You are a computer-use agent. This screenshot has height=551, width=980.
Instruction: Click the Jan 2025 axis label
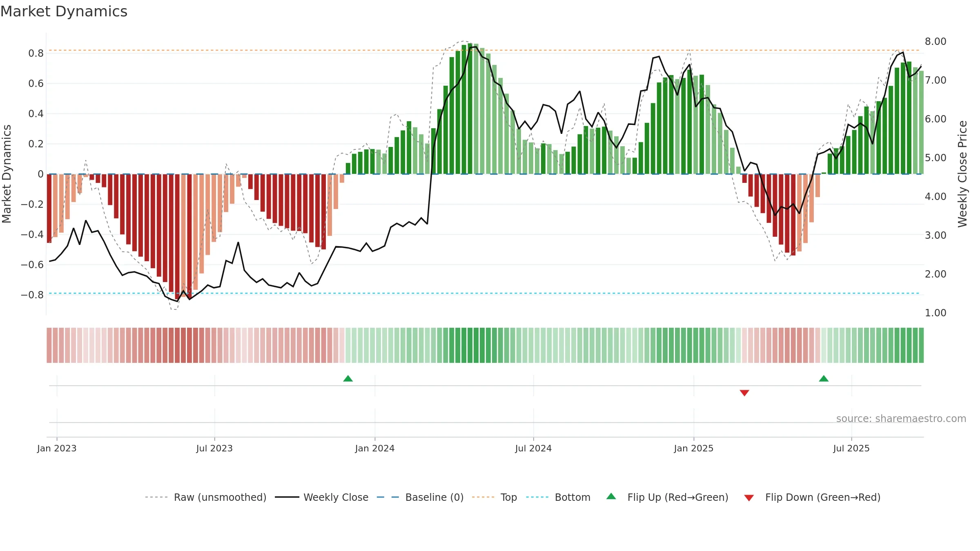[x=694, y=448]
